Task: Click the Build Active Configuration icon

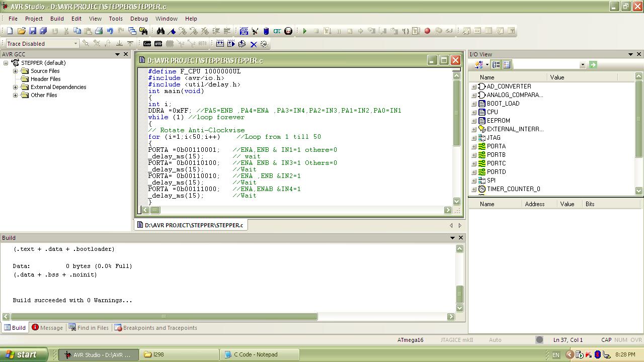Action: (x=220, y=44)
